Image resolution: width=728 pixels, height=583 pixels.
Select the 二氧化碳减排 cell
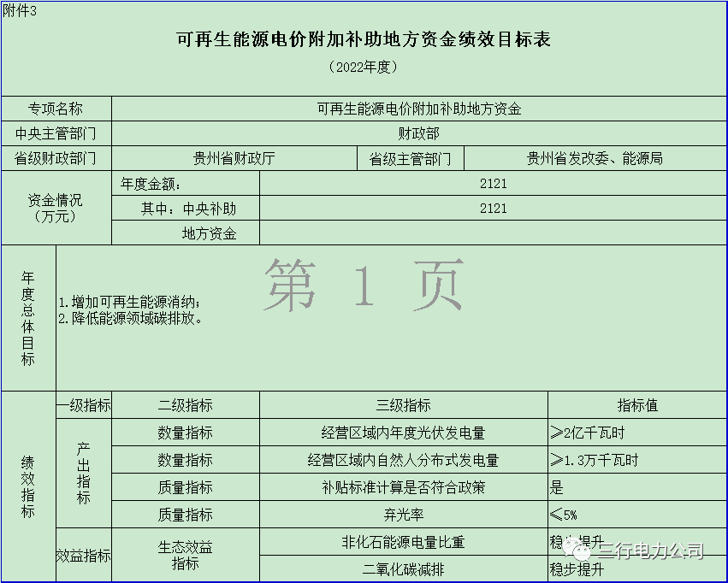tap(403, 569)
